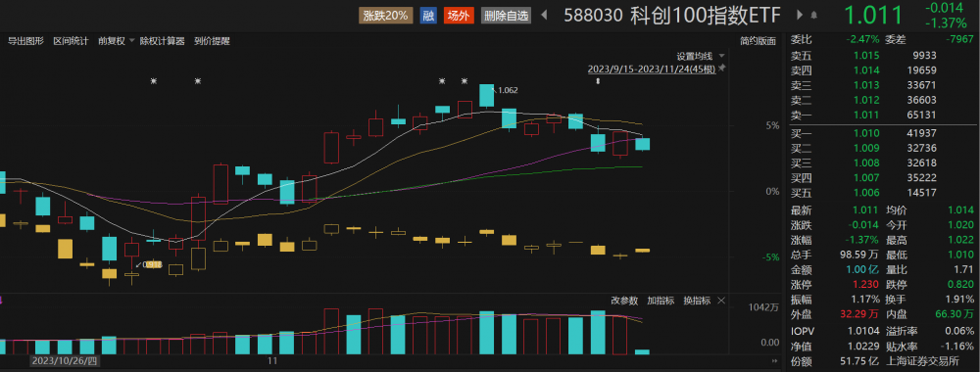This screenshot has height=372, width=980.
Task: Open 区间统计 range statistics
Action: (71, 41)
